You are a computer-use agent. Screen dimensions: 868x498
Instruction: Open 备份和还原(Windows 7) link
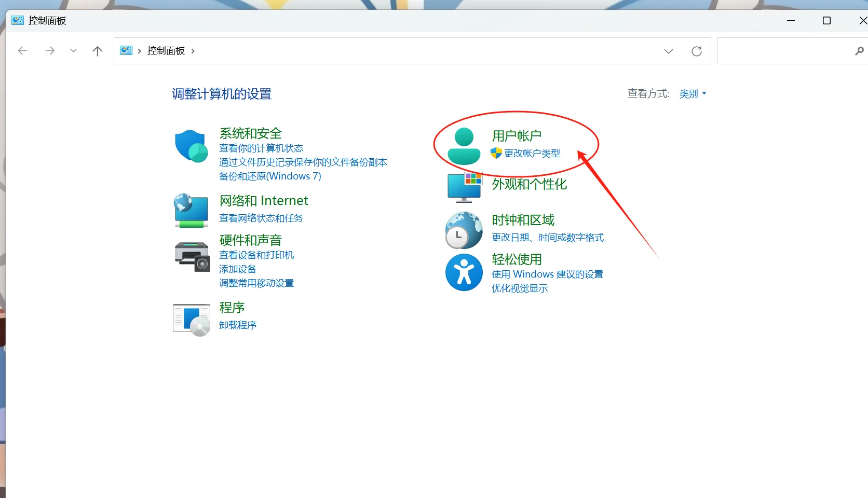click(x=270, y=176)
